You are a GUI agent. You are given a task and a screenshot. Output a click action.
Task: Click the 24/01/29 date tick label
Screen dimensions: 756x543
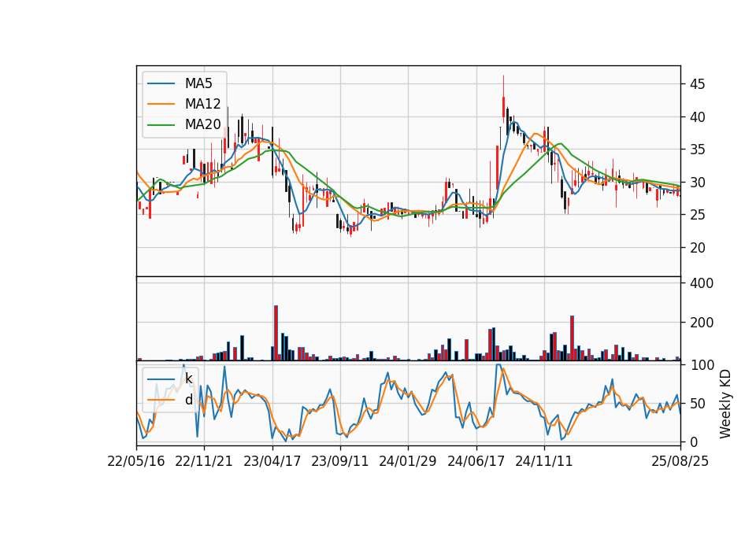click(x=408, y=461)
